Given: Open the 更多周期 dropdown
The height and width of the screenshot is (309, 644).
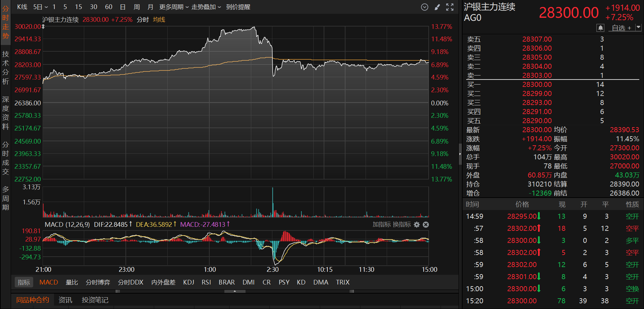Looking at the screenshot, I should click(174, 7).
